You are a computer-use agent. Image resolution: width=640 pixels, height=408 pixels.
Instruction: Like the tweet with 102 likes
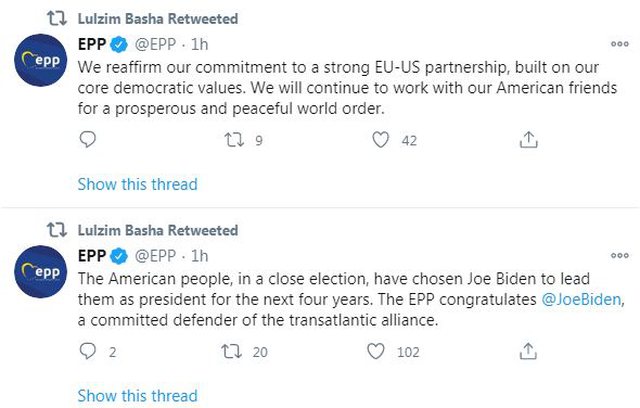(x=376, y=351)
